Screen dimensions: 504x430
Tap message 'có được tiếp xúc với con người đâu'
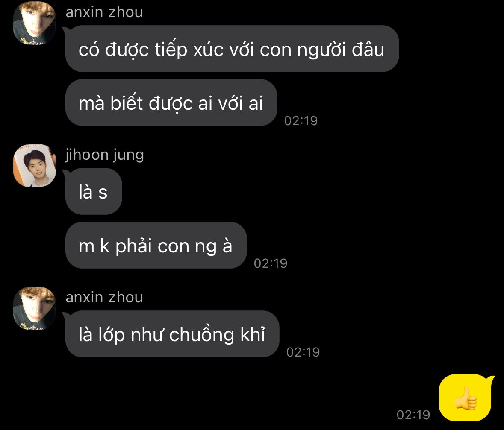(x=232, y=49)
